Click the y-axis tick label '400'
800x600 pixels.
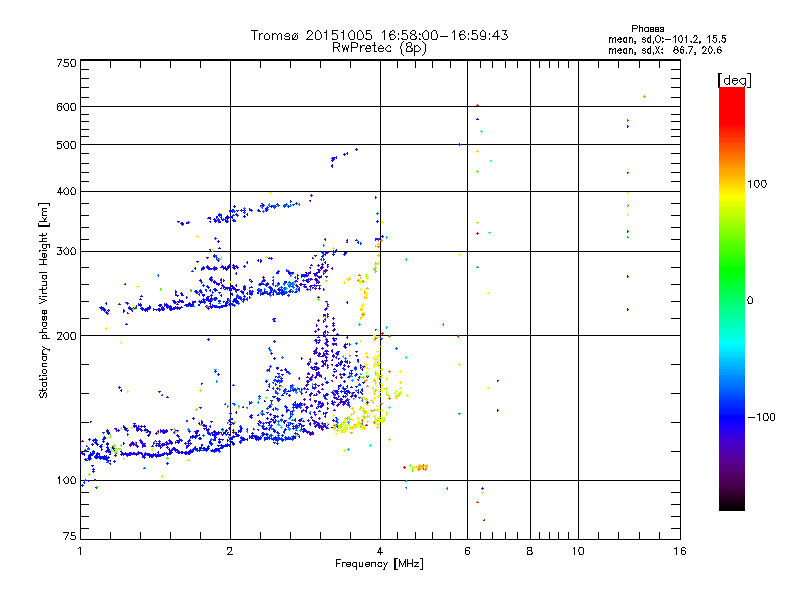(x=66, y=191)
